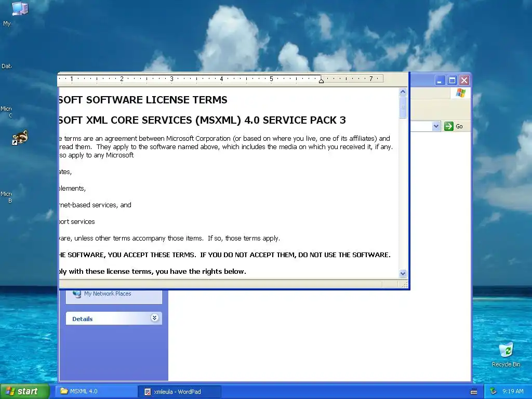Screen dimensions: 532x399
Task: Maximize the MSXML 4.0 Explorer window
Action: 452,81
